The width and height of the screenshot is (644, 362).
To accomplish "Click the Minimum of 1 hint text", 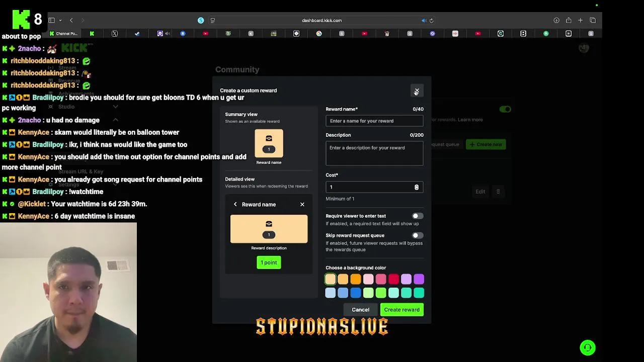I will [x=340, y=199].
